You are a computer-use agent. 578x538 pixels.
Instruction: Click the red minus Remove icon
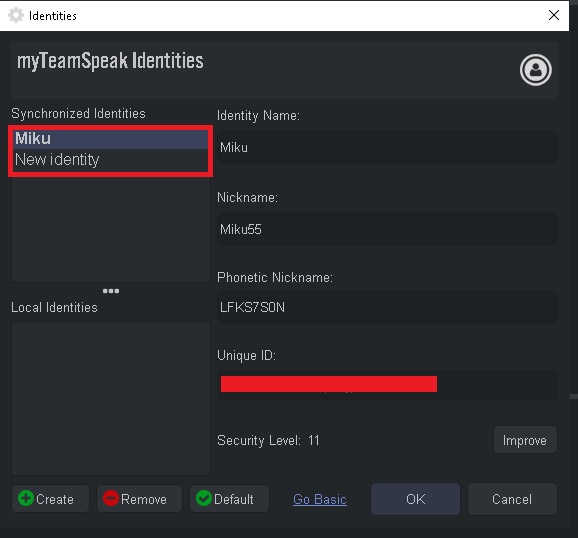click(x=111, y=498)
